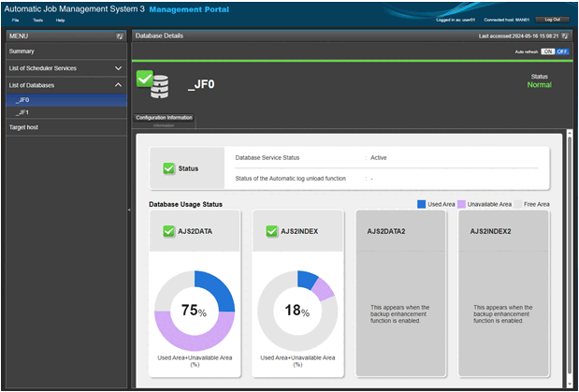Expand List of Scheduler Services
Screen dimensions: 579x392
pyautogui.click(x=118, y=68)
